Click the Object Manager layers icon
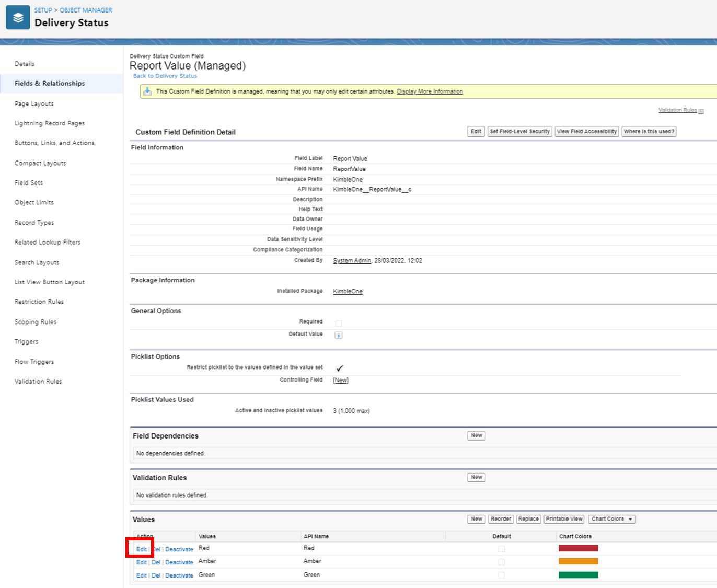717x588 pixels. point(18,18)
